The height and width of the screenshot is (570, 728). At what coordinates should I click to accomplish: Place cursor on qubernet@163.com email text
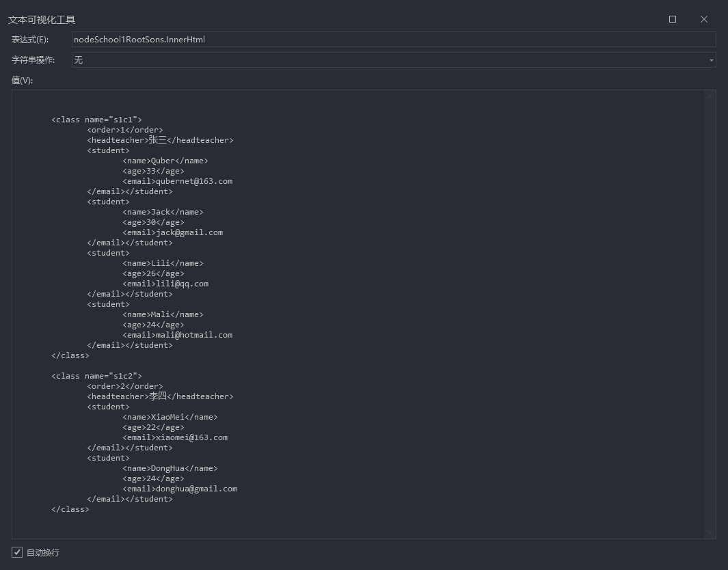pyautogui.click(x=194, y=181)
